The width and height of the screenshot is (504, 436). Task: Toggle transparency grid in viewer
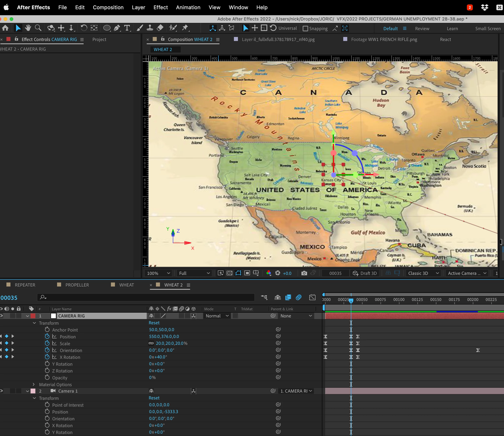point(229,273)
